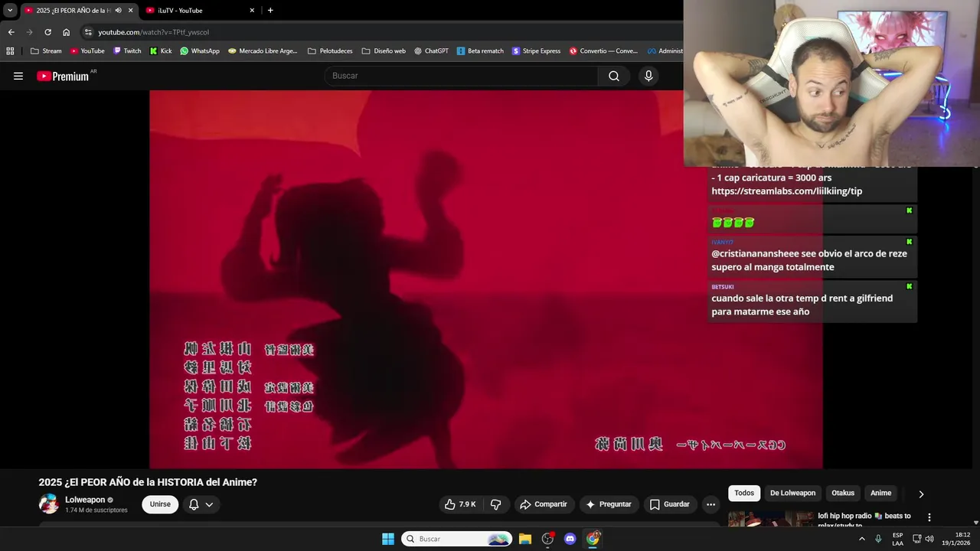Open the Diseño web bookmarks folder

pos(384,51)
